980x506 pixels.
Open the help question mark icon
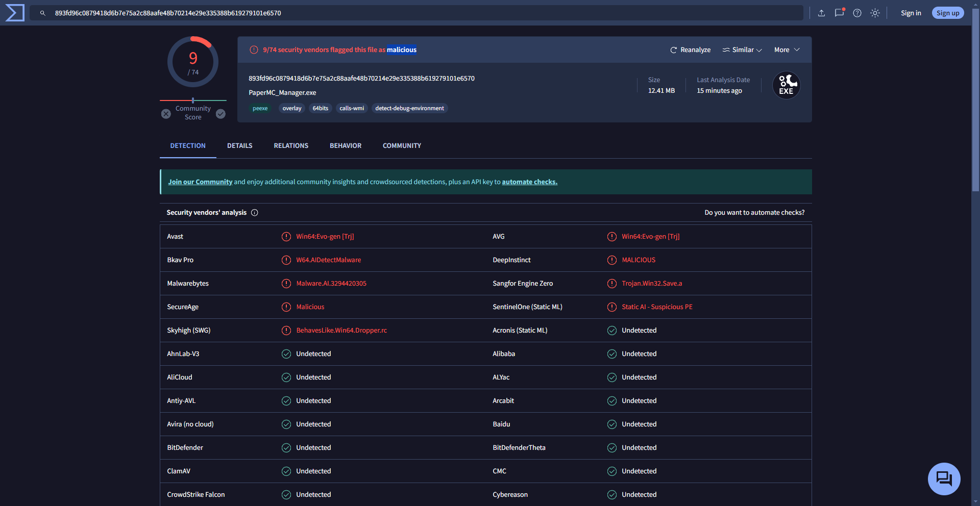pyautogui.click(x=857, y=13)
